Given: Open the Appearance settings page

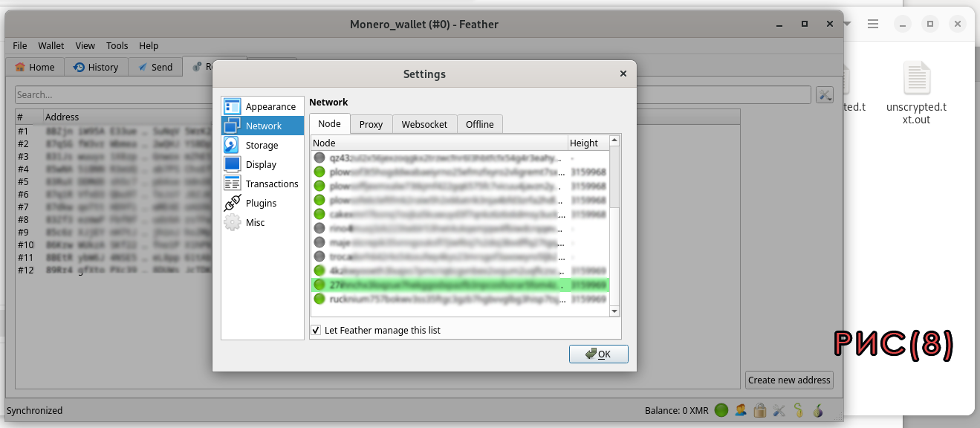Looking at the screenshot, I should click(x=262, y=106).
